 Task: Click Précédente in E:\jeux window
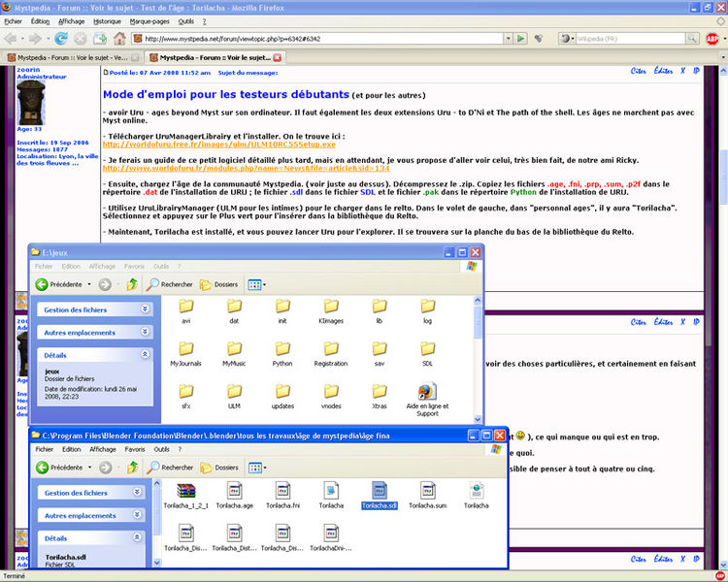point(59,284)
